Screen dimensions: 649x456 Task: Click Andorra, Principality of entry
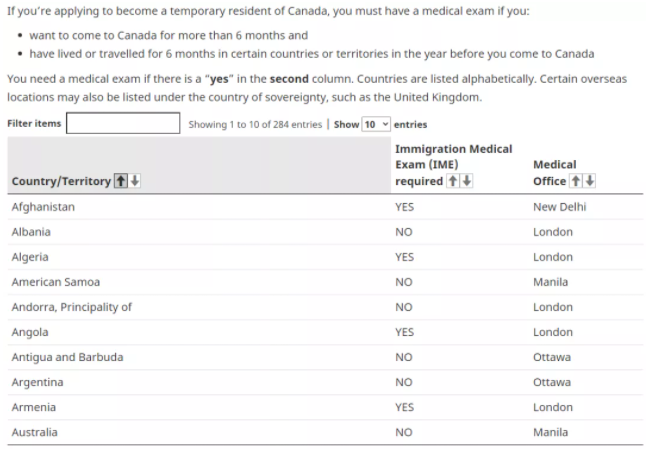coord(71,307)
